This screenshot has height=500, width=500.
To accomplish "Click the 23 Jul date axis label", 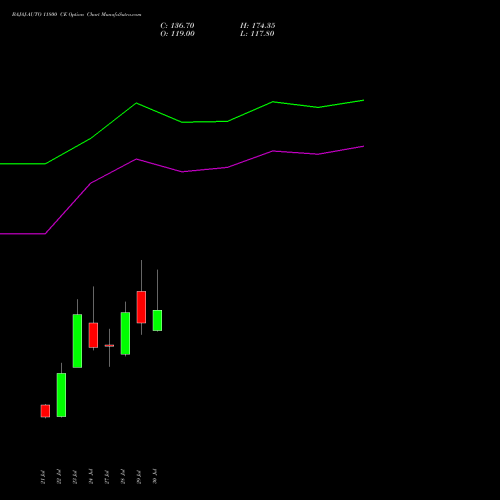I will pos(75,477).
